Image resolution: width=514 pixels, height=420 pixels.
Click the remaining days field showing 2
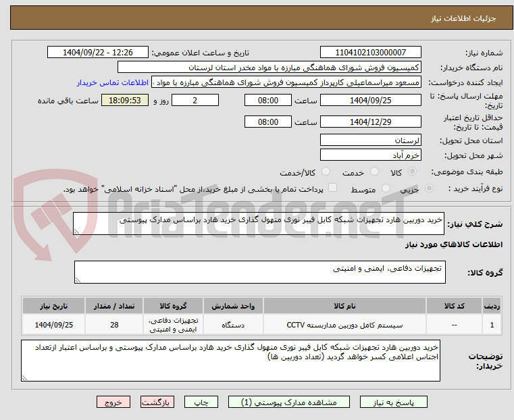(x=195, y=100)
